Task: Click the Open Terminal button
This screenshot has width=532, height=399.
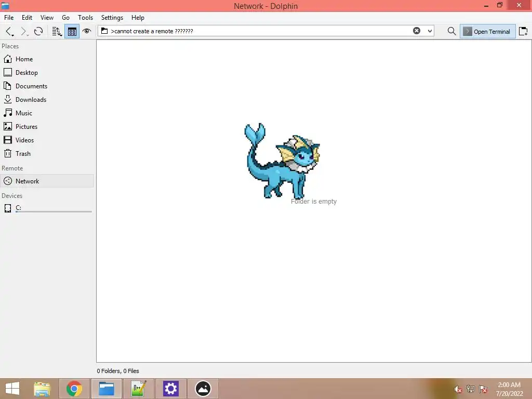Action: point(487,31)
